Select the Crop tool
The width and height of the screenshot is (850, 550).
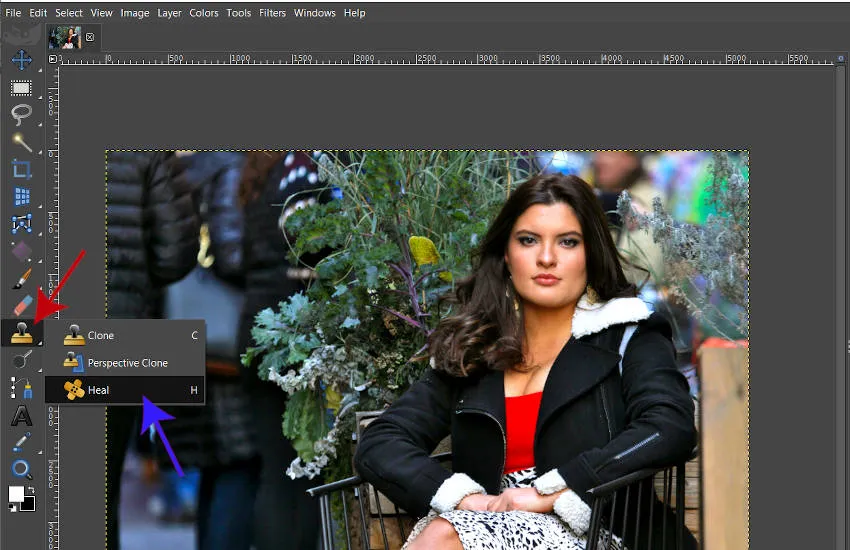(x=21, y=169)
